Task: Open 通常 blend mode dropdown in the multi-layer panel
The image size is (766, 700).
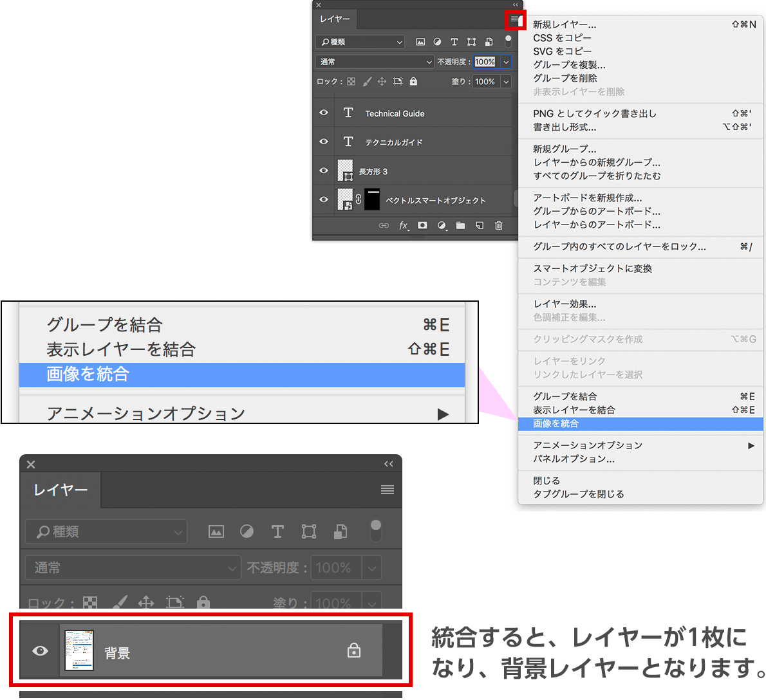Action: [375, 62]
